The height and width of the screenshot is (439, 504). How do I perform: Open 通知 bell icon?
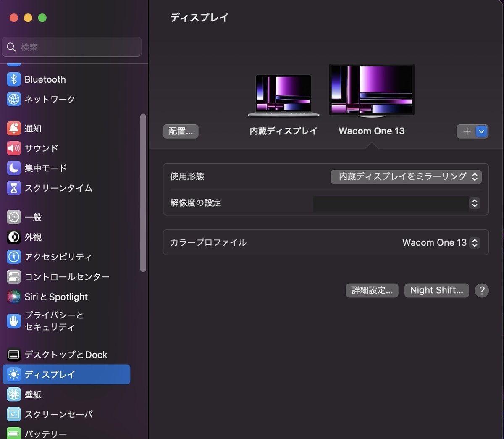coord(14,129)
